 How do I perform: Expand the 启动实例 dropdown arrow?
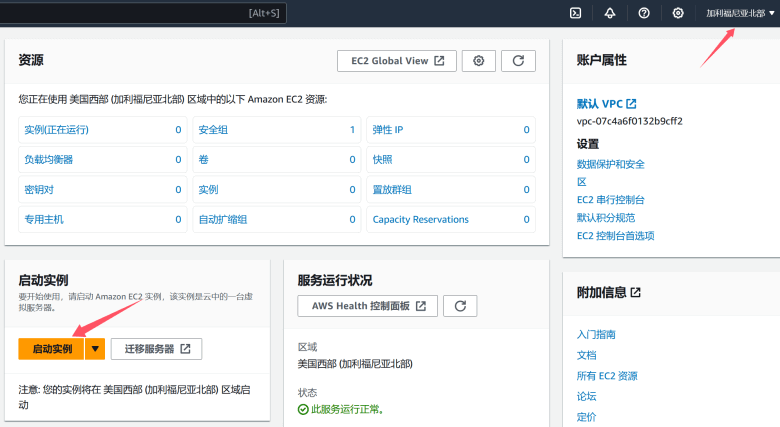(x=95, y=349)
